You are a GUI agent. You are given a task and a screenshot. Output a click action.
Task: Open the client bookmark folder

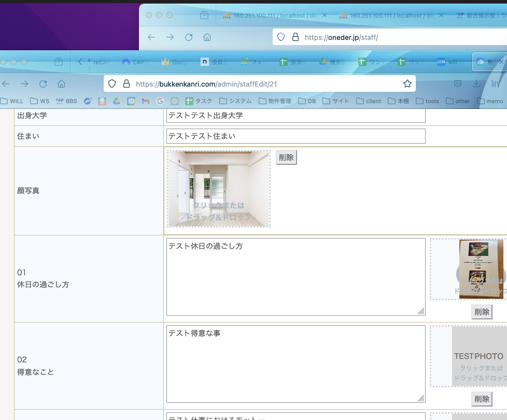(368, 101)
